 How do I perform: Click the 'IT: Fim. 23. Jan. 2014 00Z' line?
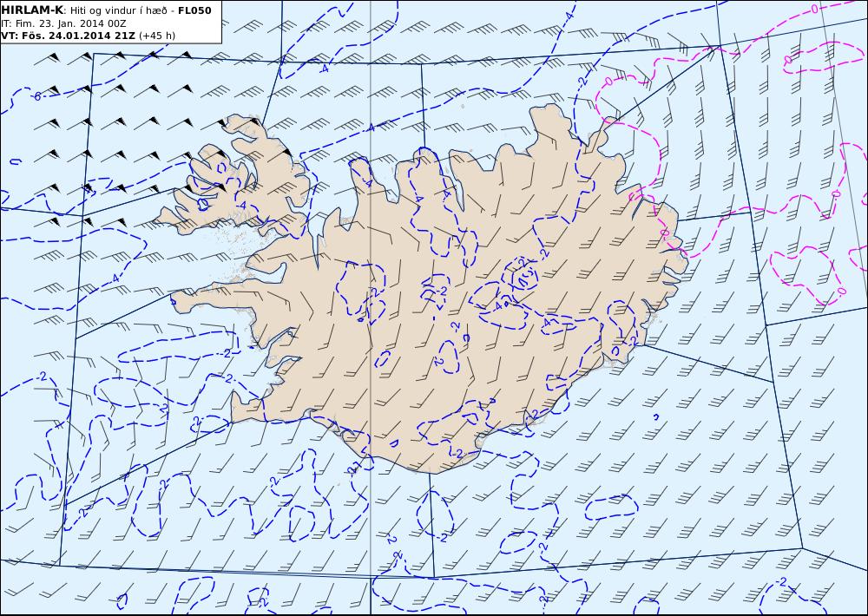[x=63, y=23]
